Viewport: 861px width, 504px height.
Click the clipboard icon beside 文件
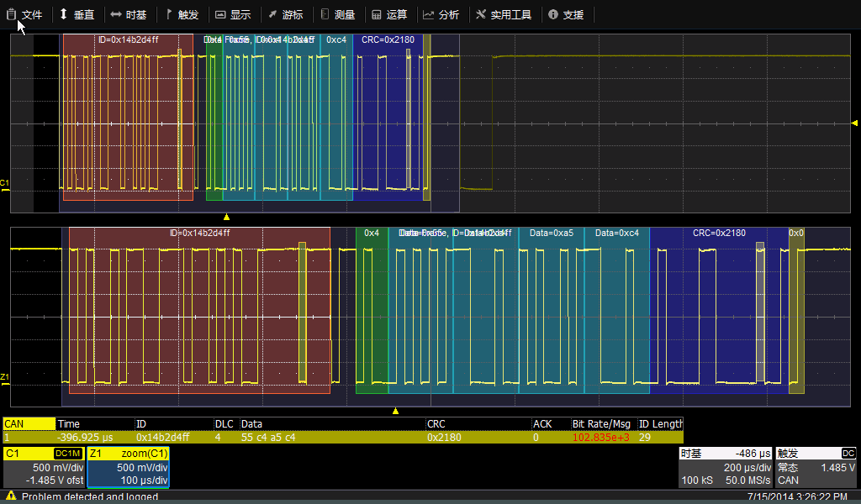[x=11, y=15]
